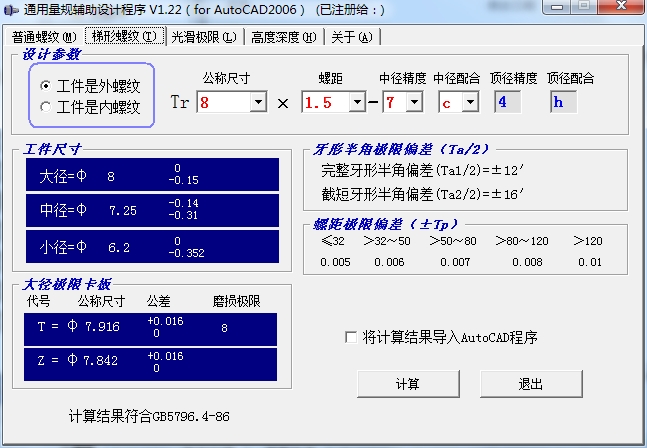Image resolution: width=647 pixels, height=448 pixels.
Task: Expand the 公称尺寸 dropdown arrow
Action: pos(258,101)
